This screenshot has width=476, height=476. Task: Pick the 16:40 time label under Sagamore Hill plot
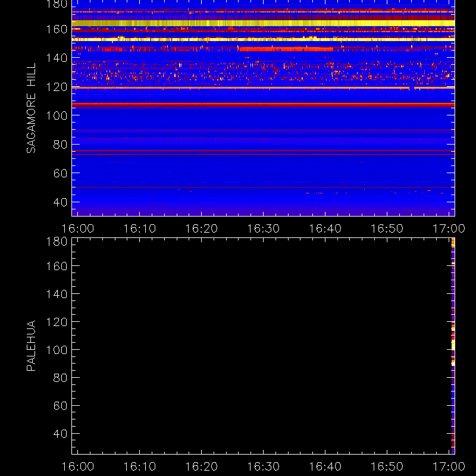click(325, 228)
